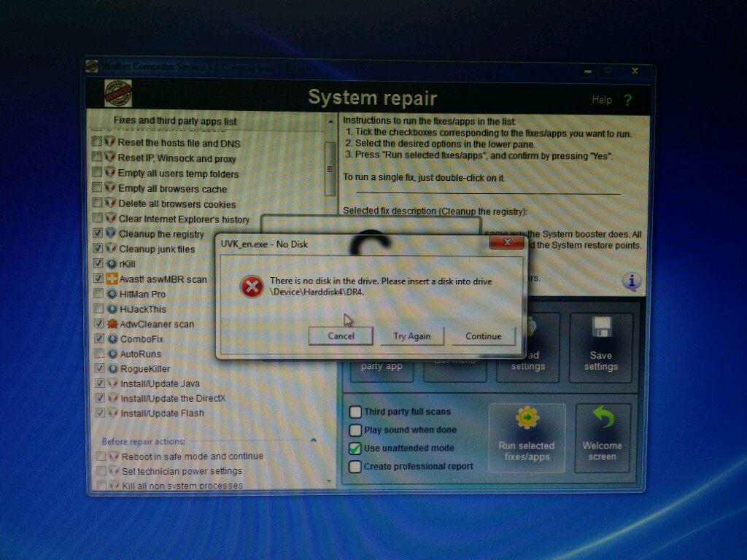Click the icon beside Empty all browsers cache
The width and height of the screenshot is (747, 560).
110,187
